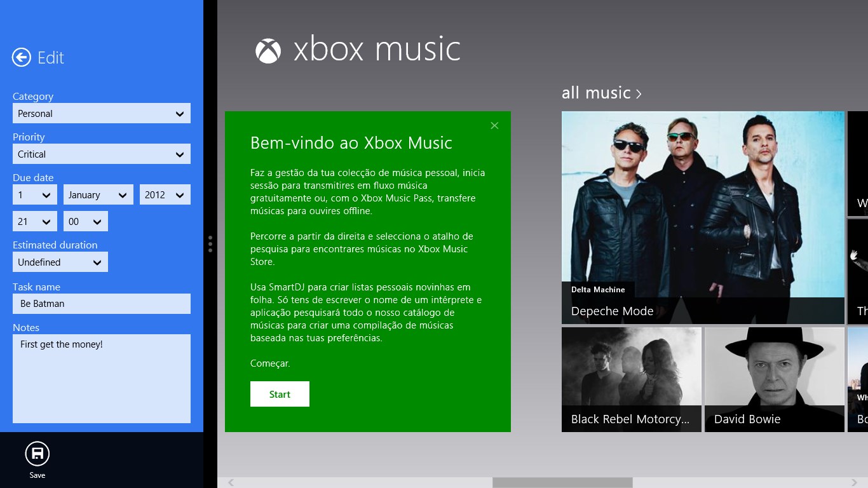
Task: Click the Task name field with Be Batman
Action: tap(102, 304)
